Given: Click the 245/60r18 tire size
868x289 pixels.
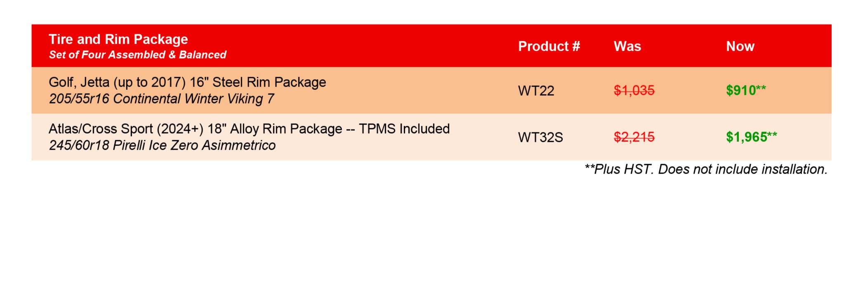Looking at the screenshot, I should (x=79, y=146).
